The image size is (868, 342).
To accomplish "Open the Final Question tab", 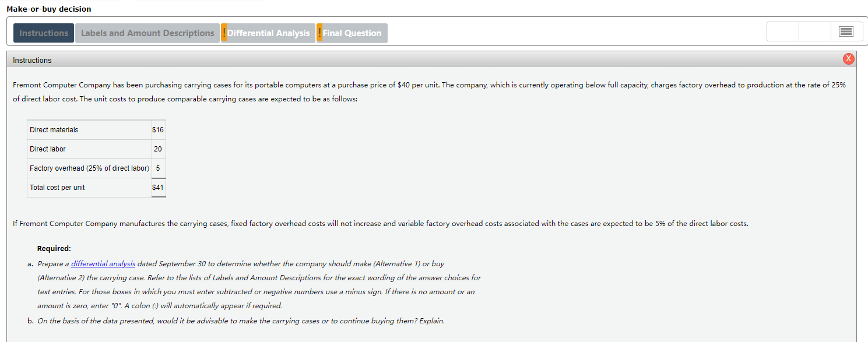I will [353, 33].
